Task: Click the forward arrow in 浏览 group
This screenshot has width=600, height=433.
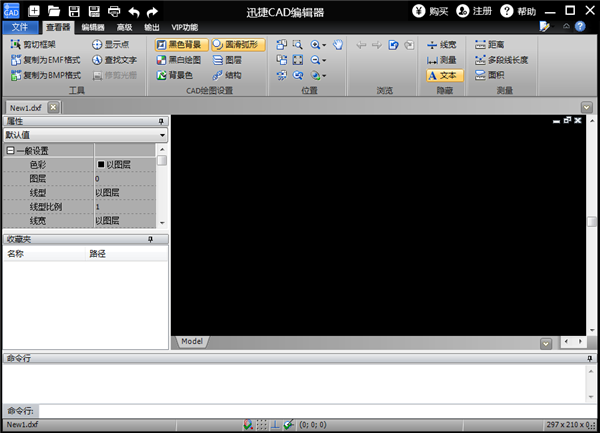Action: click(x=377, y=45)
